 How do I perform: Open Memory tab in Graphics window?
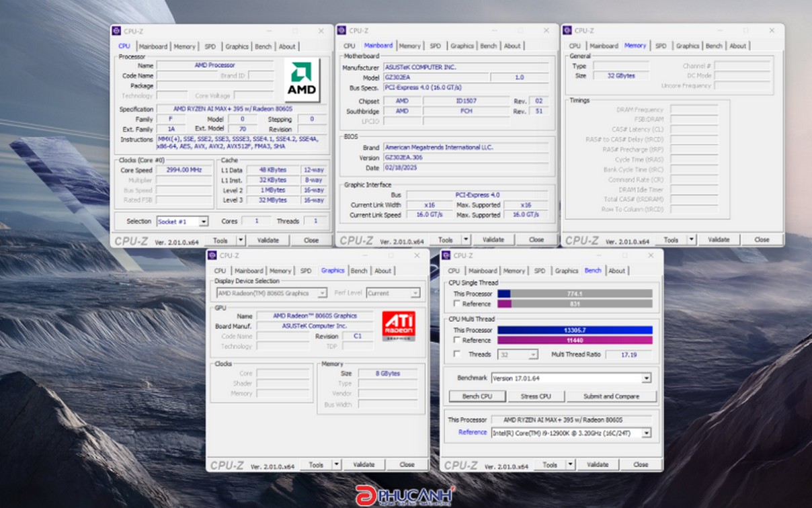(280, 271)
